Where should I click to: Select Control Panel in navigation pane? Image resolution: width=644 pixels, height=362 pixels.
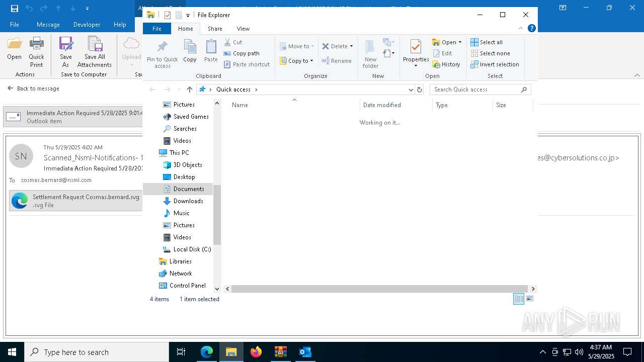point(182,286)
